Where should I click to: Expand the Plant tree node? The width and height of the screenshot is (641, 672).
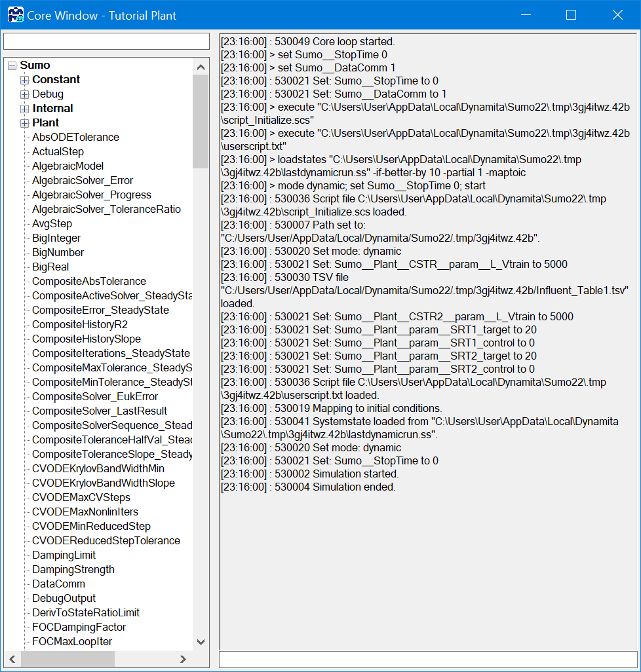[x=25, y=123]
